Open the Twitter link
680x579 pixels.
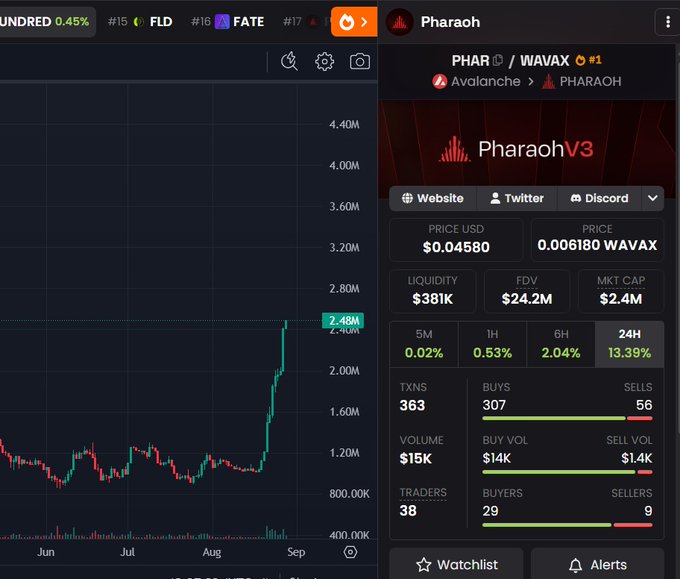(x=517, y=198)
